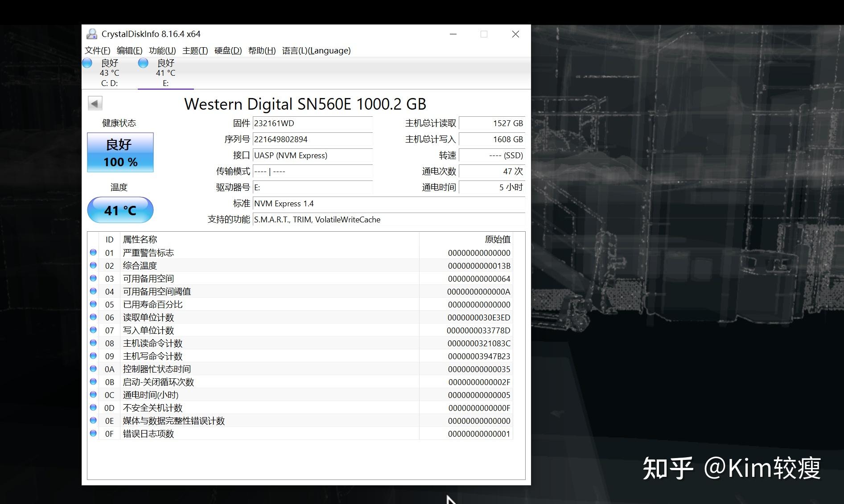Viewport: 844px width, 504px height.
Task: Click status dot for attribute 06 读取单位计数
Action: click(x=93, y=317)
